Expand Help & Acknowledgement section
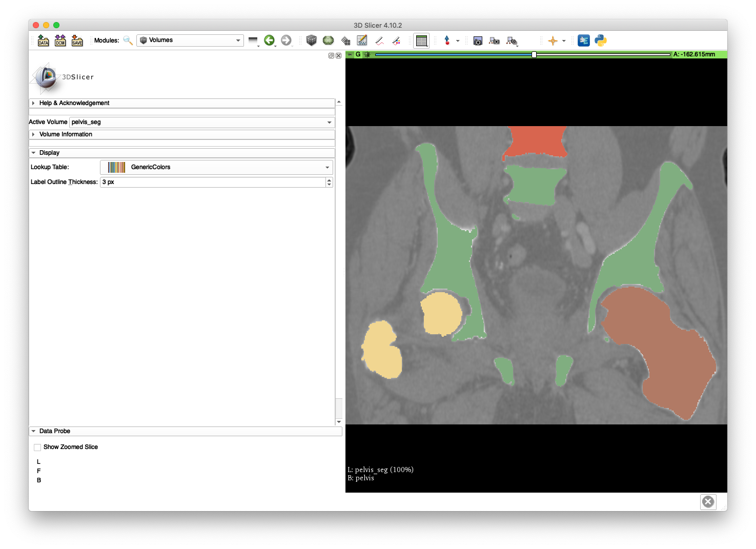 [x=182, y=103]
